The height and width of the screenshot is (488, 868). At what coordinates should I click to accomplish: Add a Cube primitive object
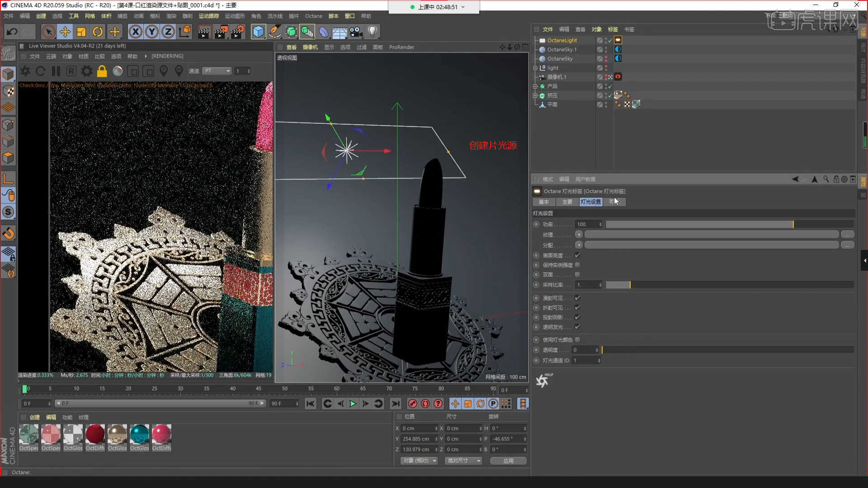coord(258,32)
